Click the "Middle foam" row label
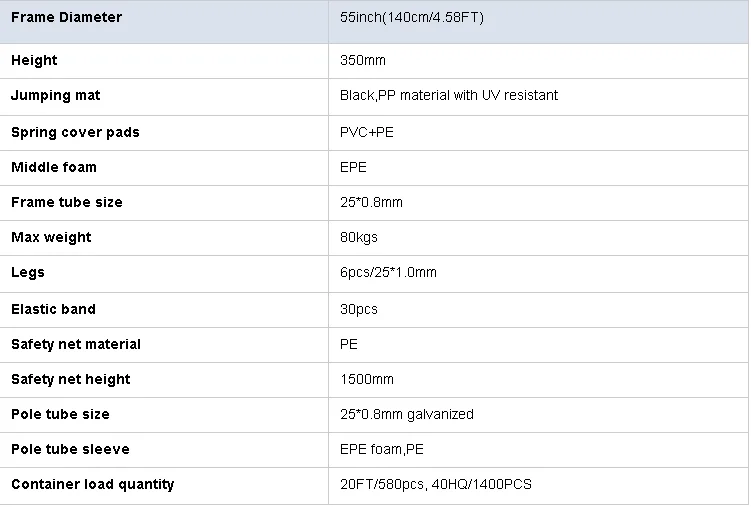 pyautogui.click(x=54, y=167)
